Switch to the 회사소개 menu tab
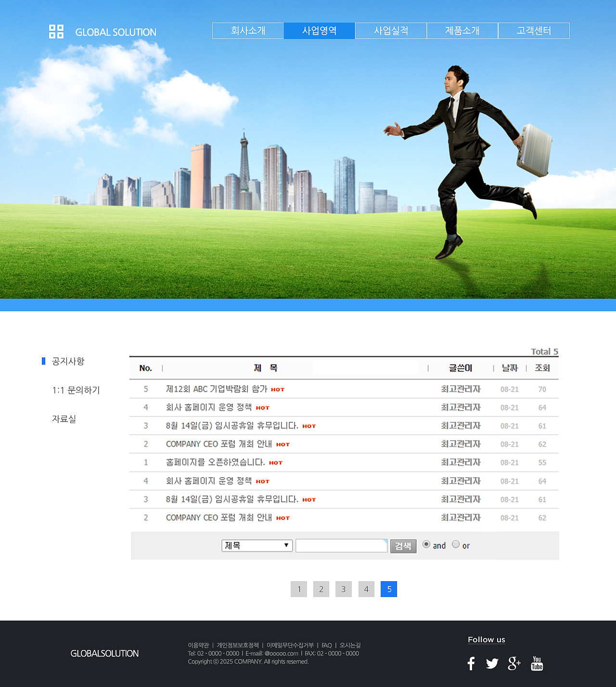This screenshot has height=687, width=616. tap(248, 30)
